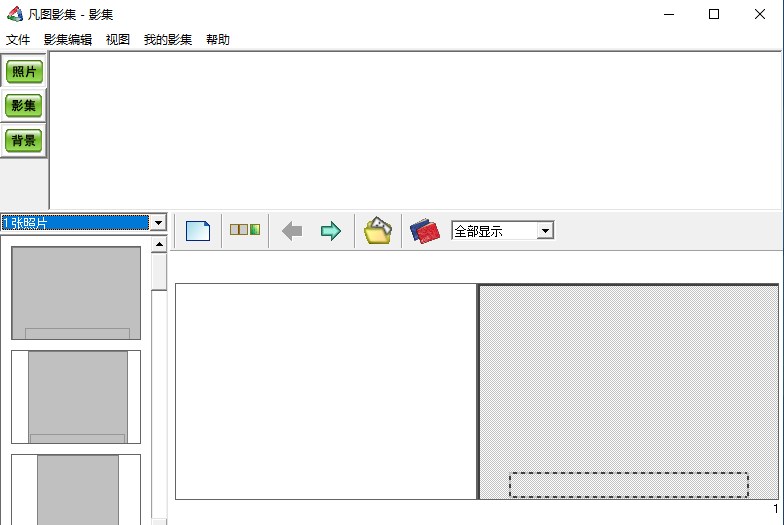The height and width of the screenshot is (525, 784).
Task: Click the green 背景 button
Action: point(24,140)
